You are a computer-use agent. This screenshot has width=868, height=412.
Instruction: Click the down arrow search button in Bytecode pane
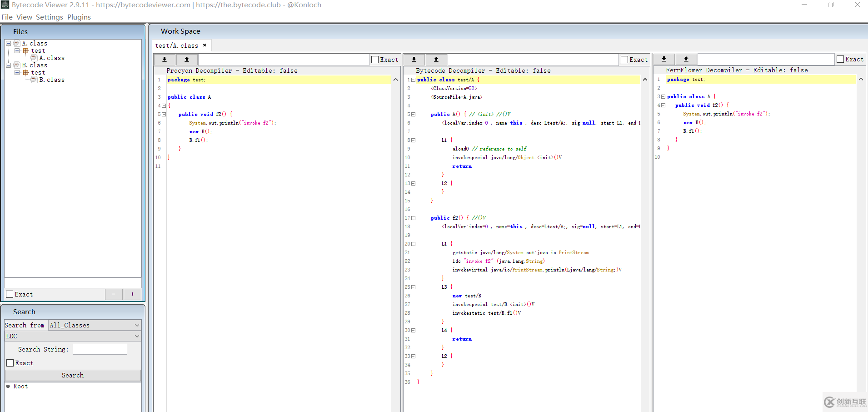click(x=414, y=60)
